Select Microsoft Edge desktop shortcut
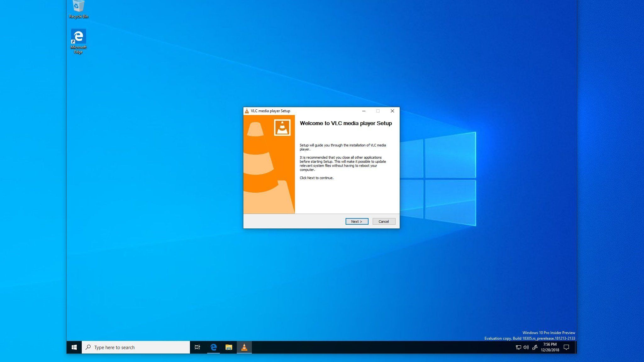644x362 pixels. pyautogui.click(x=78, y=41)
